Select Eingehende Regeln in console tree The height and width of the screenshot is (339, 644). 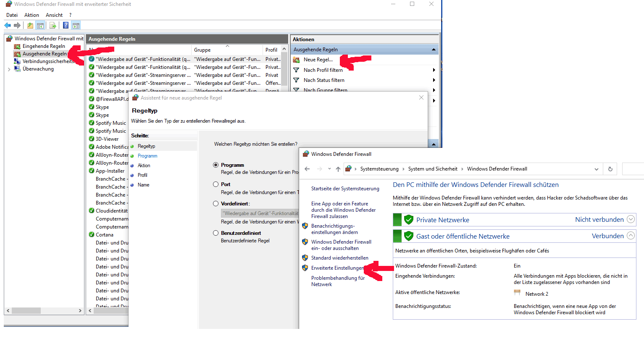(x=44, y=46)
